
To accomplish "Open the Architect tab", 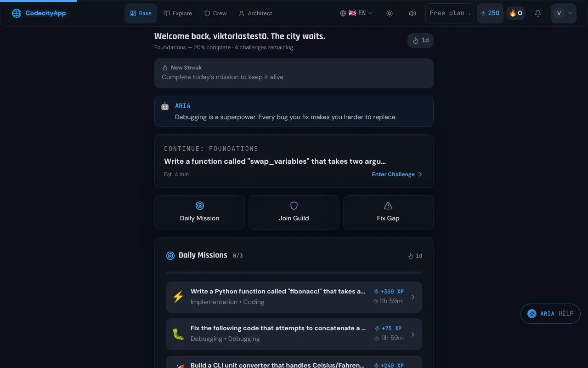I will point(255,13).
